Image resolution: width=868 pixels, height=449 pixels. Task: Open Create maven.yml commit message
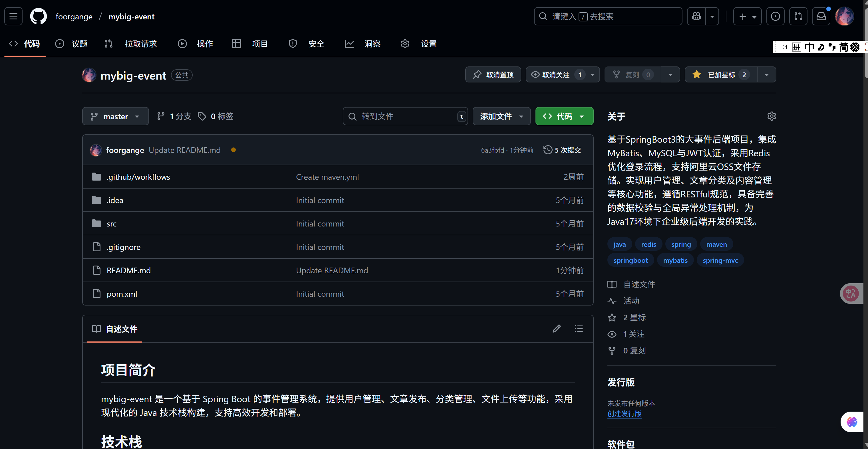(x=327, y=177)
